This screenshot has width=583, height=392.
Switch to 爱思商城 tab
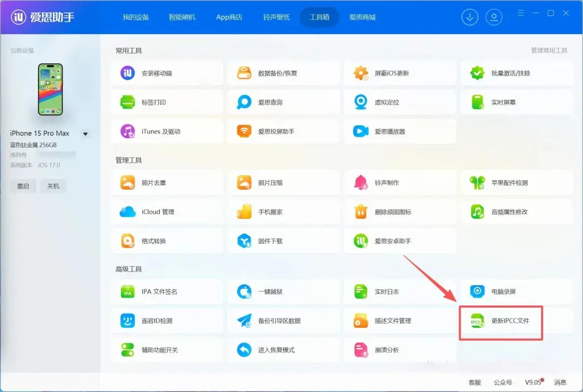362,17
